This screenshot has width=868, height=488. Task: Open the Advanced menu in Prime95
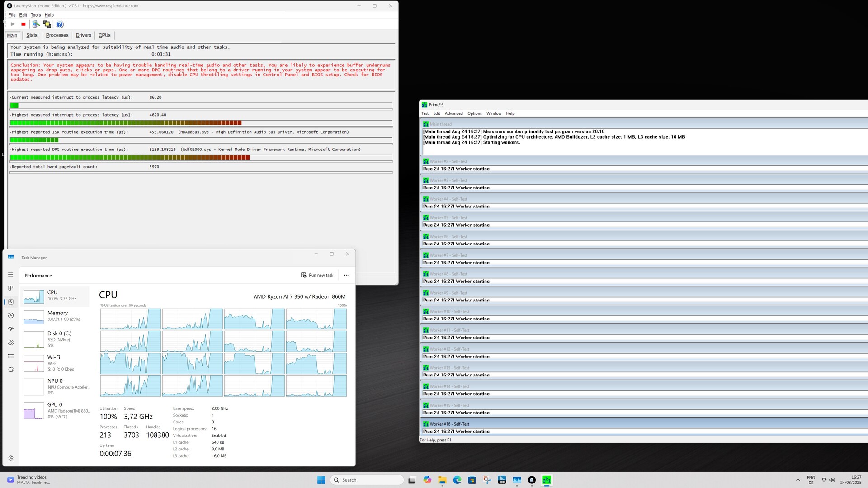[453, 113]
